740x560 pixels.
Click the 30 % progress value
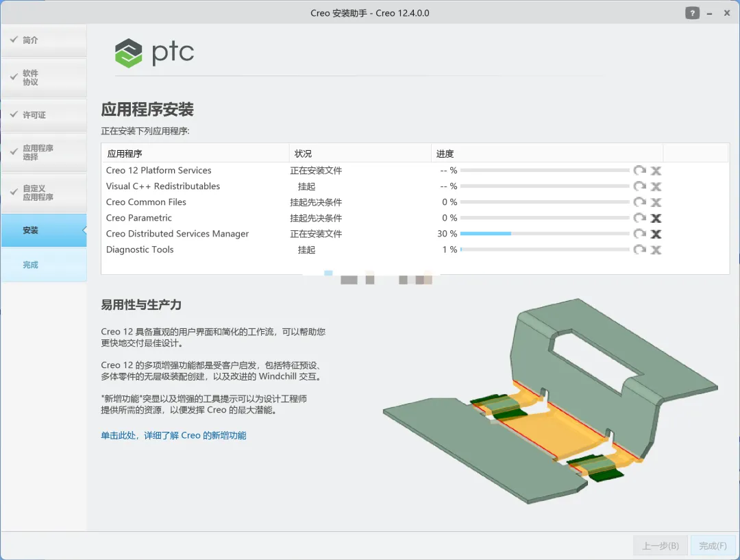pyautogui.click(x=447, y=234)
